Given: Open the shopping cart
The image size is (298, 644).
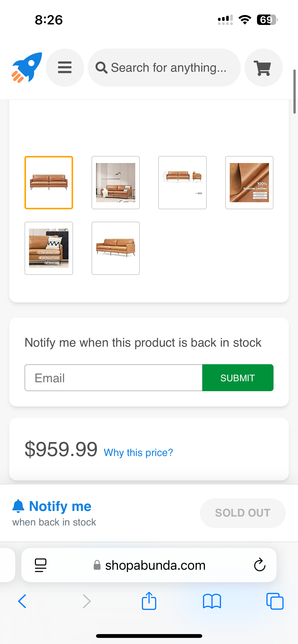Looking at the screenshot, I should (x=263, y=68).
